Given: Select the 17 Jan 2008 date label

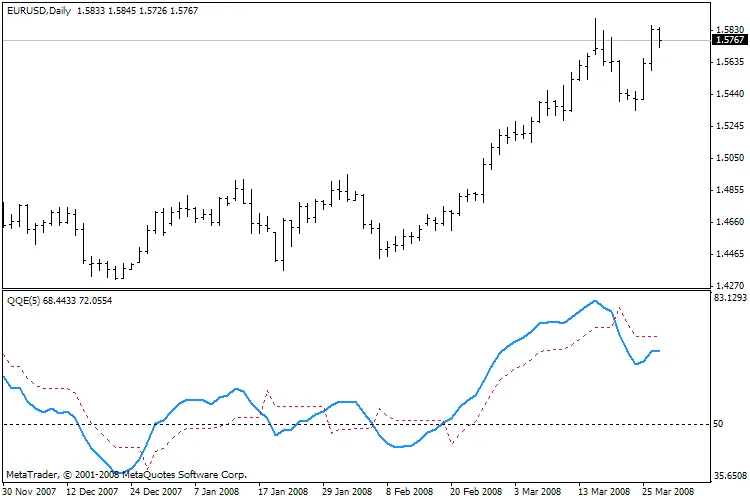Looking at the screenshot, I should (283, 492).
